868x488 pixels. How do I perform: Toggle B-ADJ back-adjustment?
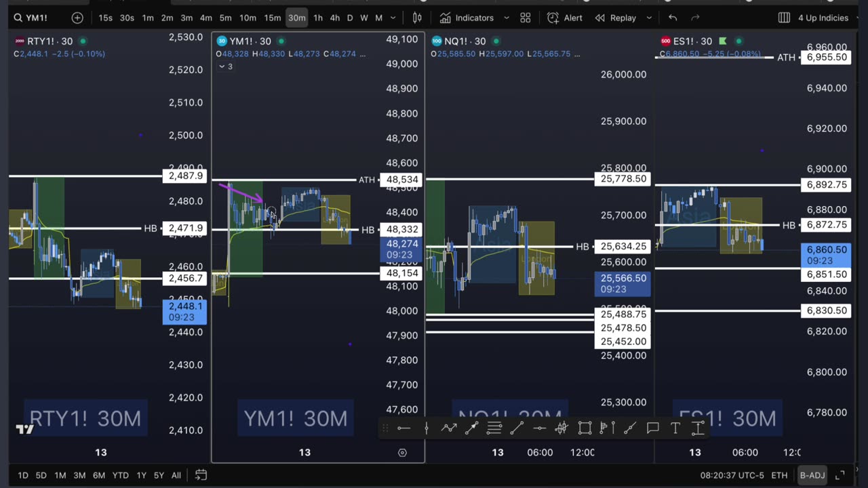click(812, 475)
